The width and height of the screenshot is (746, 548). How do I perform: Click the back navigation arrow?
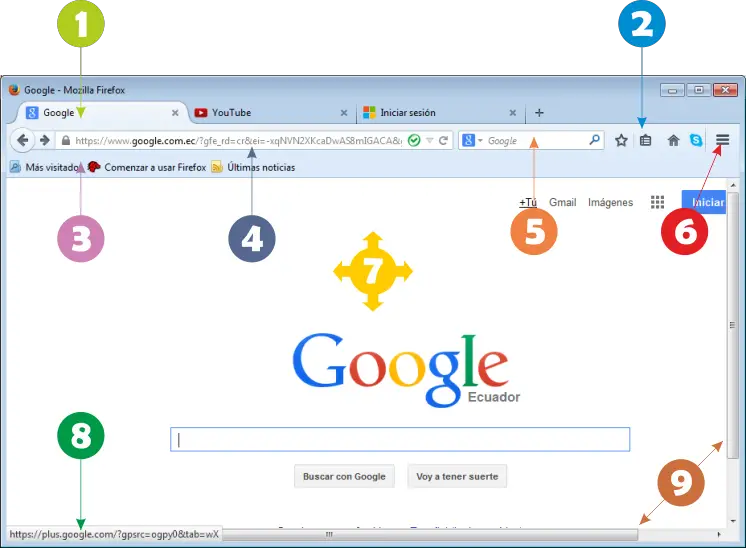pyautogui.click(x=22, y=140)
